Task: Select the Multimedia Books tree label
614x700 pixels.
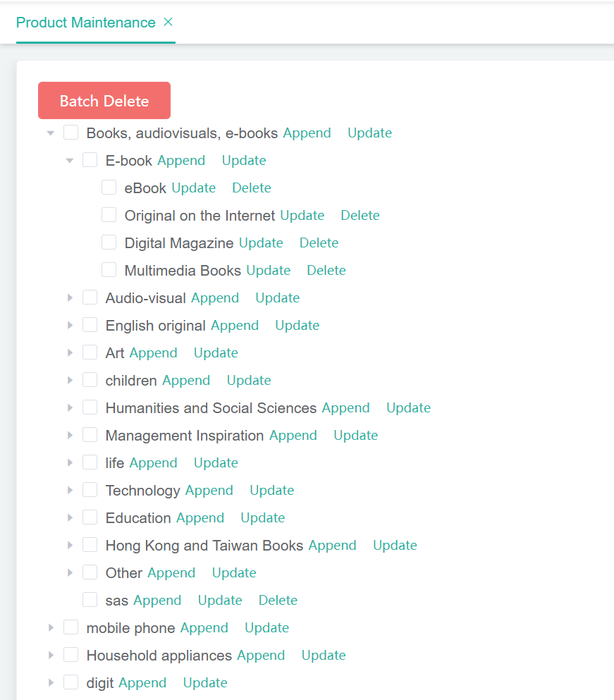Action: (183, 271)
